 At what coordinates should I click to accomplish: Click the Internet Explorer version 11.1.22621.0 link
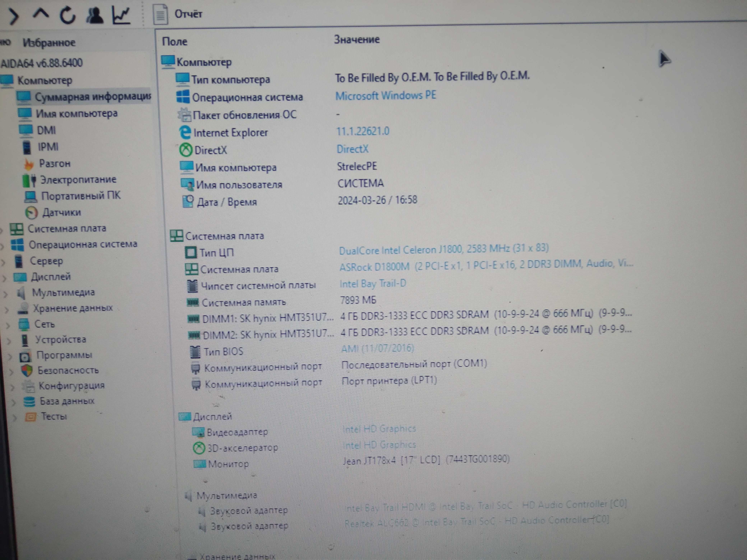coord(363,131)
